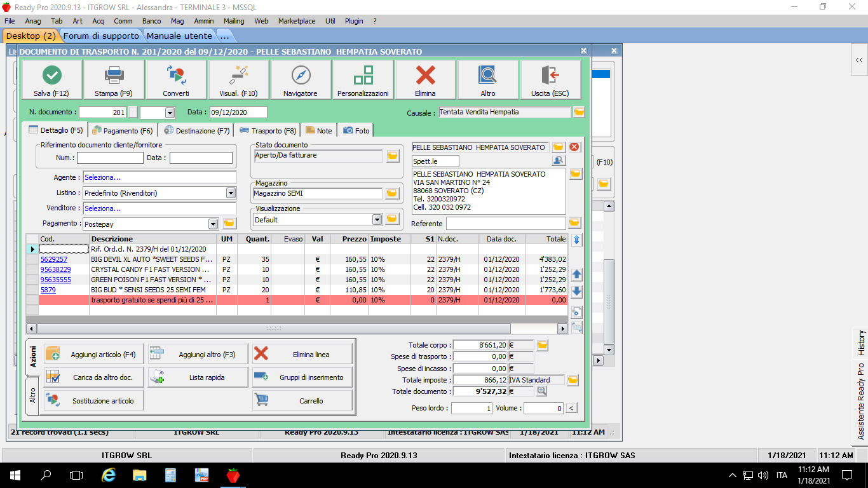Switch to Note tab

click(x=318, y=130)
